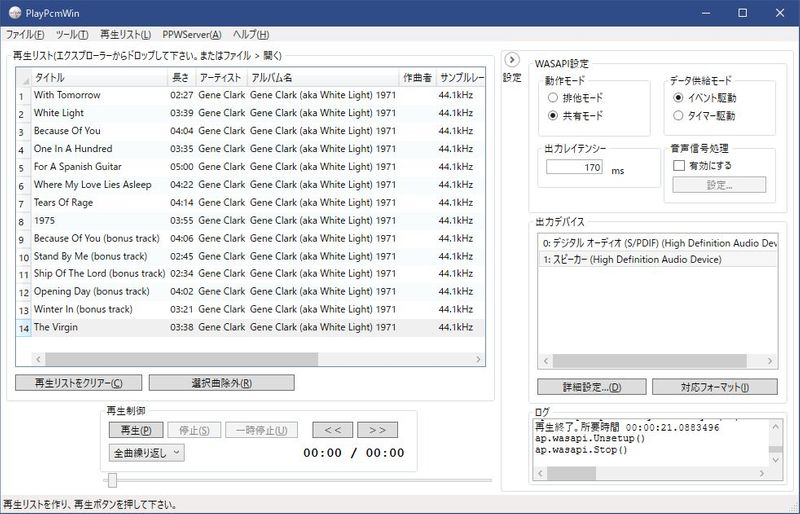Click the next track >> button

(377, 430)
